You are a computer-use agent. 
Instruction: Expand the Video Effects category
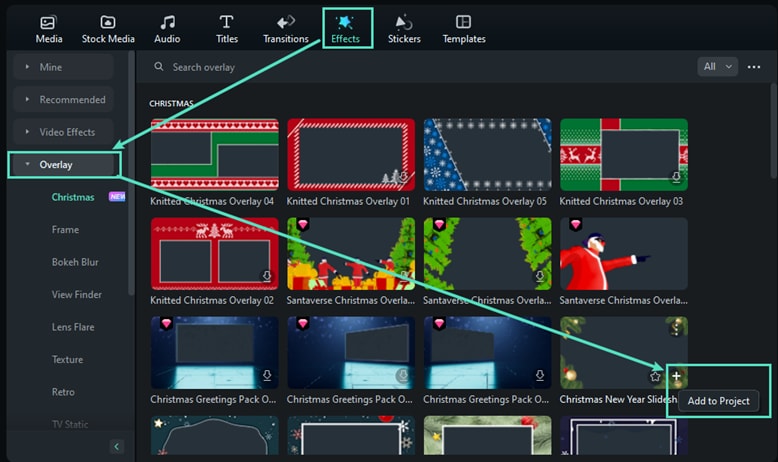63,132
